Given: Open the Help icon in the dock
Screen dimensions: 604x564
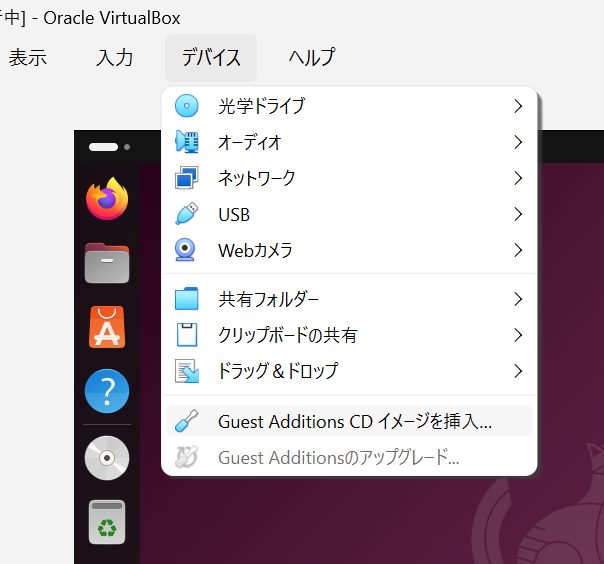Looking at the screenshot, I should (107, 391).
